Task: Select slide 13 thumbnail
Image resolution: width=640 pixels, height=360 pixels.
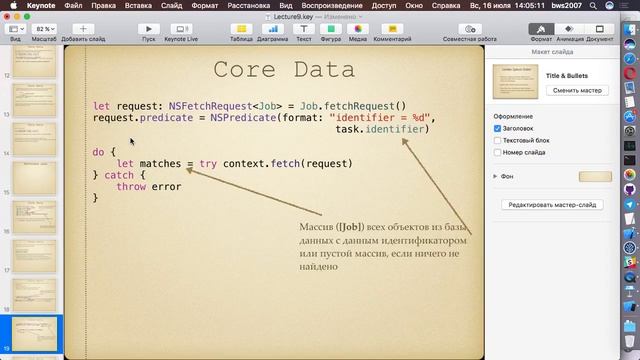Action: 34,100
